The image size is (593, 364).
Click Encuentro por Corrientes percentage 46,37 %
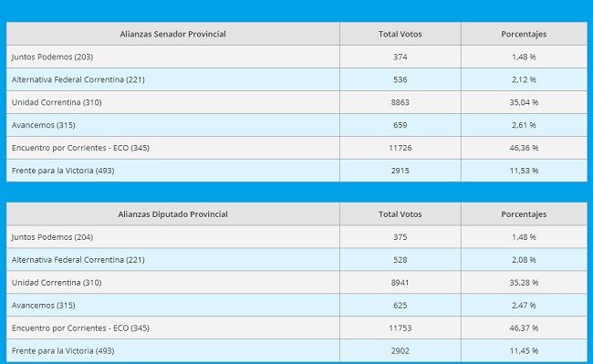click(x=524, y=328)
